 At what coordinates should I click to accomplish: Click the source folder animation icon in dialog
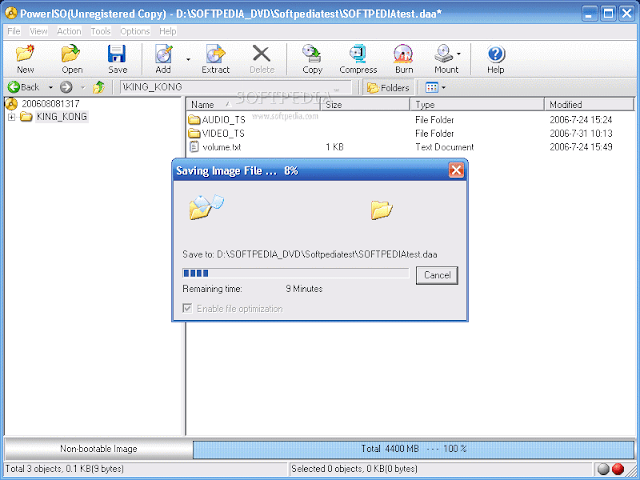point(207,207)
